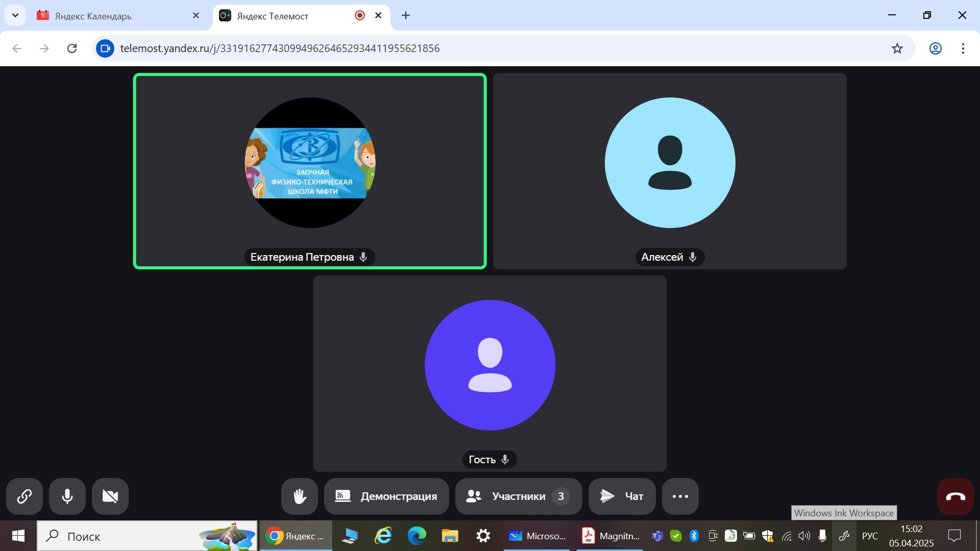This screenshot has height=551, width=980.
Task: Click the camera permission icon in address bar
Action: pyautogui.click(x=105, y=48)
